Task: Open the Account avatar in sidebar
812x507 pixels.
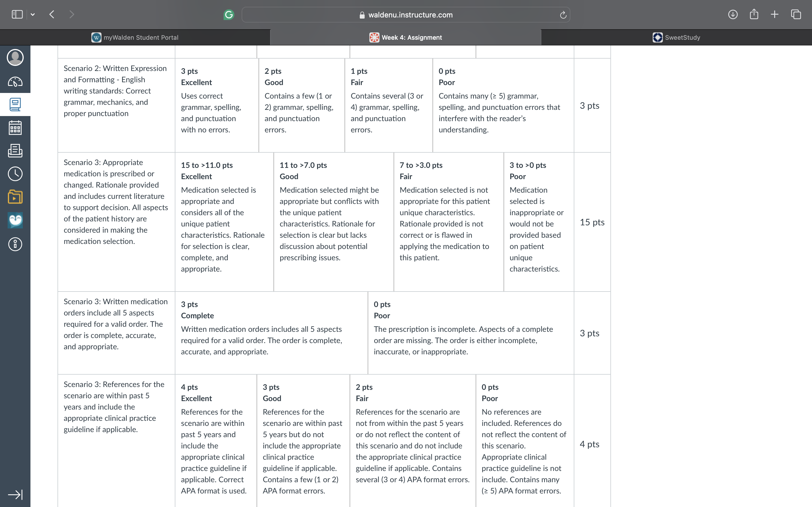Action: click(15, 57)
